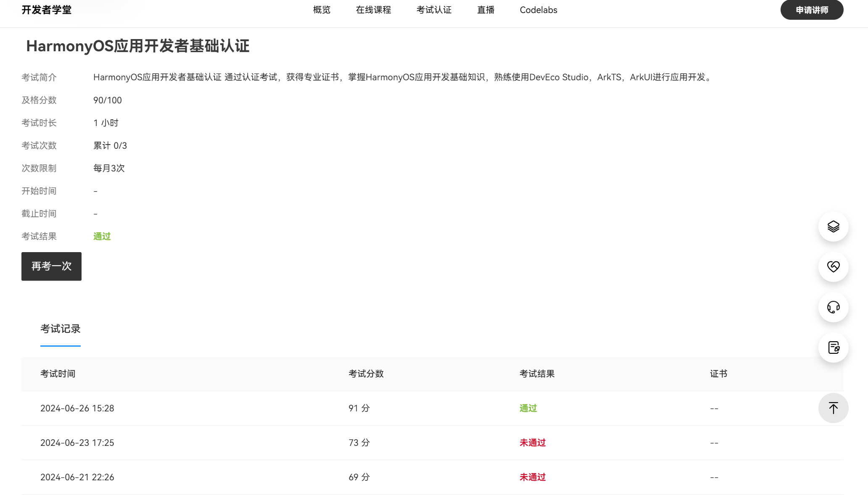Click the 开始时间 field label

tap(39, 191)
